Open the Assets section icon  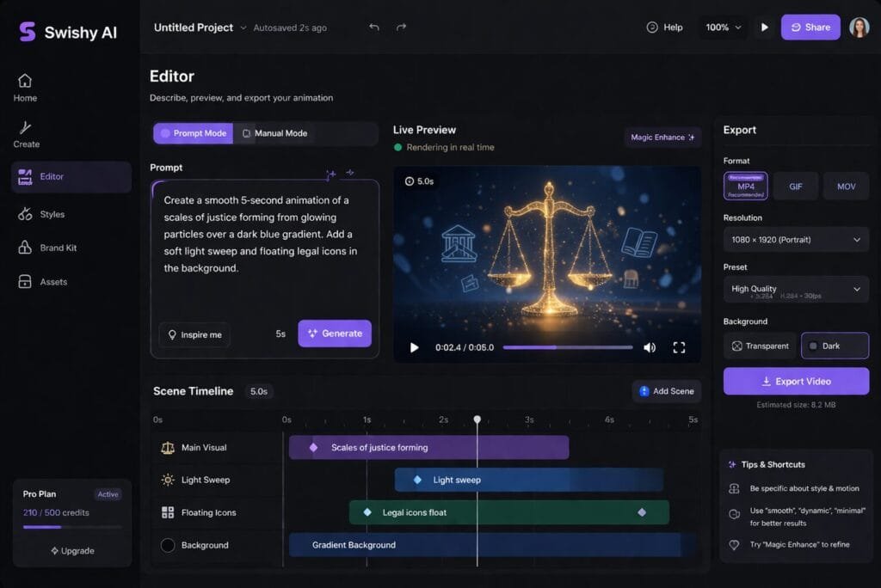[25, 281]
